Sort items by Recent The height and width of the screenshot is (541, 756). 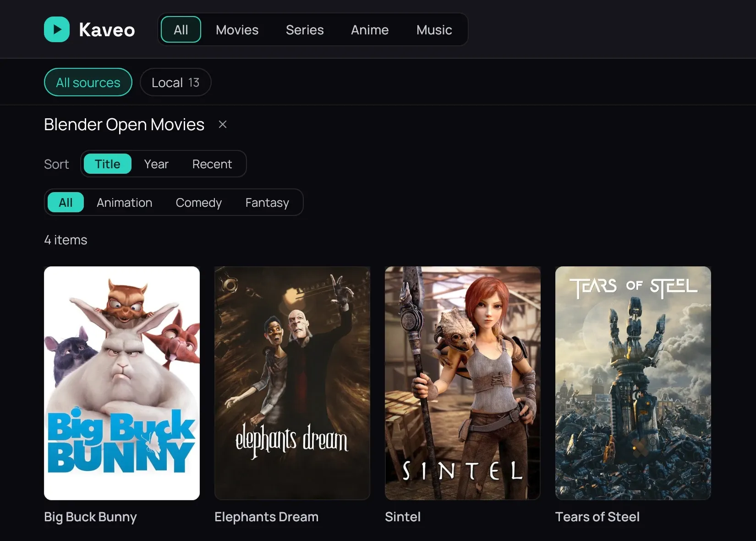click(x=212, y=164)
